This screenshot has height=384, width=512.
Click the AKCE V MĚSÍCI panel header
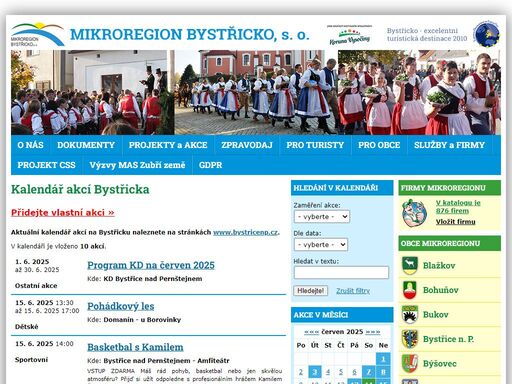(x=342, y=315)
